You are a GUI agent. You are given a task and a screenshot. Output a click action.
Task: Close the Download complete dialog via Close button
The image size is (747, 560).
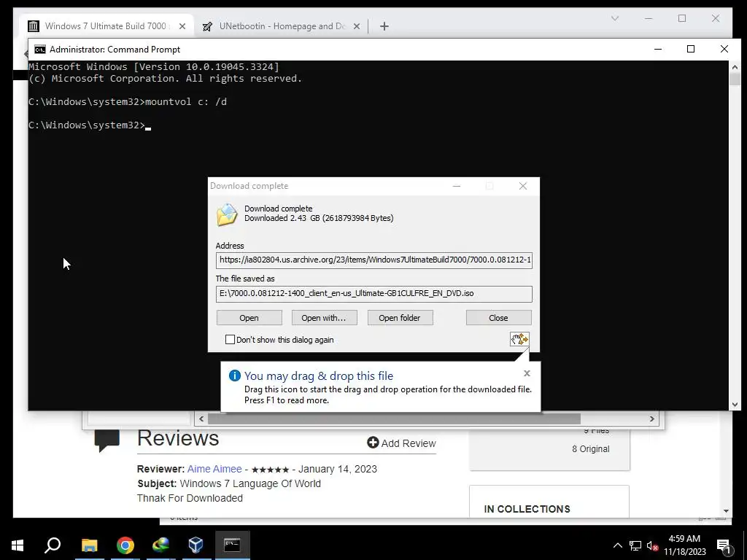tap(498, 318)
